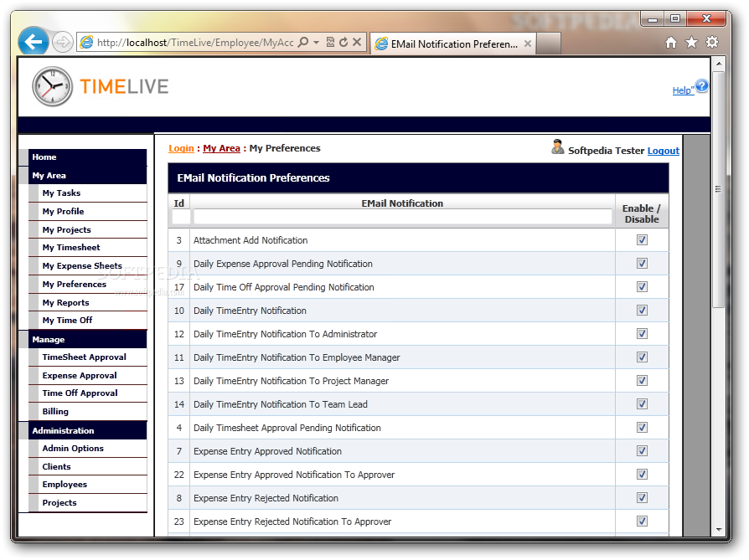Screen dimensions: 749x560
Task: Click the compatibility view icon
Action: [x=330, y=42]
